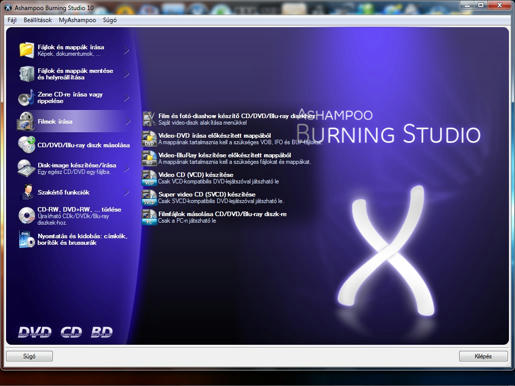515x386 pixels.
Task: Click the Video CD (VCD) készítése icon
Action: point(149,178)
